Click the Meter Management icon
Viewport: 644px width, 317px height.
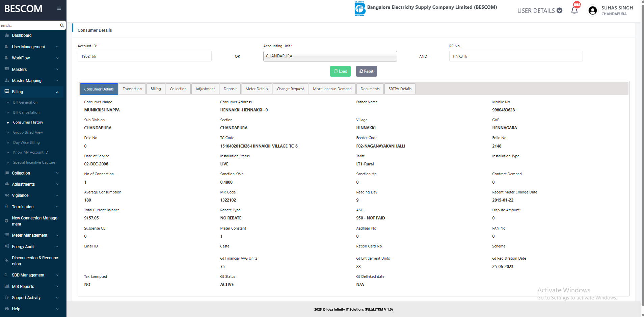point(6,235)
